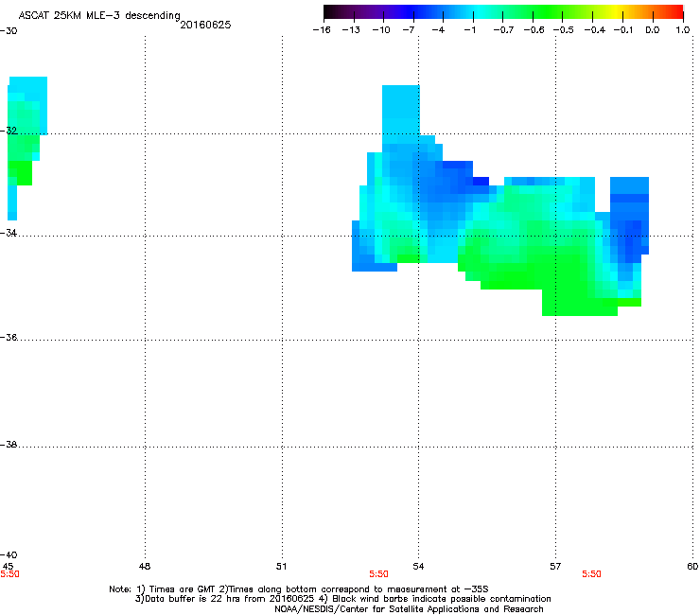Click the color scale label '-0.5'

pos(564,30)
